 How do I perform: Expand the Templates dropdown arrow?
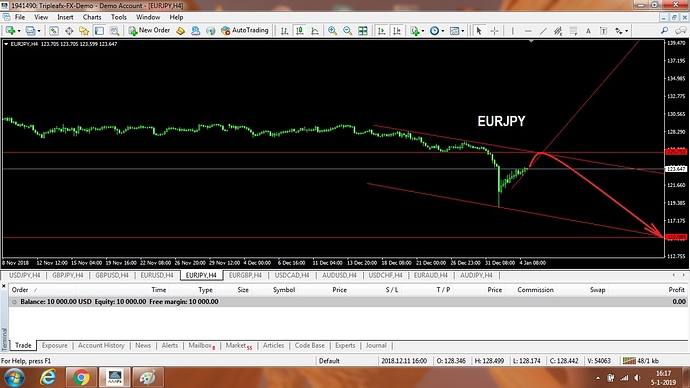click(x=463, y=31)
